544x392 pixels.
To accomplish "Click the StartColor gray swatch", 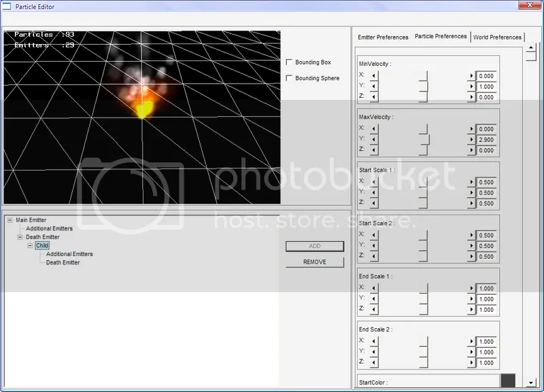I will coord(508,380).
